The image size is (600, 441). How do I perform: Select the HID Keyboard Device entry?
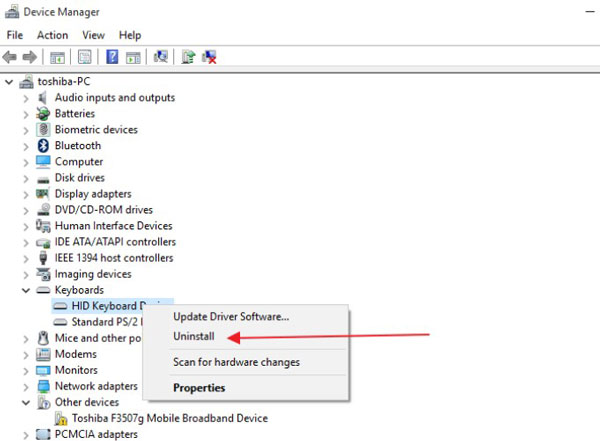pos(109,306)
